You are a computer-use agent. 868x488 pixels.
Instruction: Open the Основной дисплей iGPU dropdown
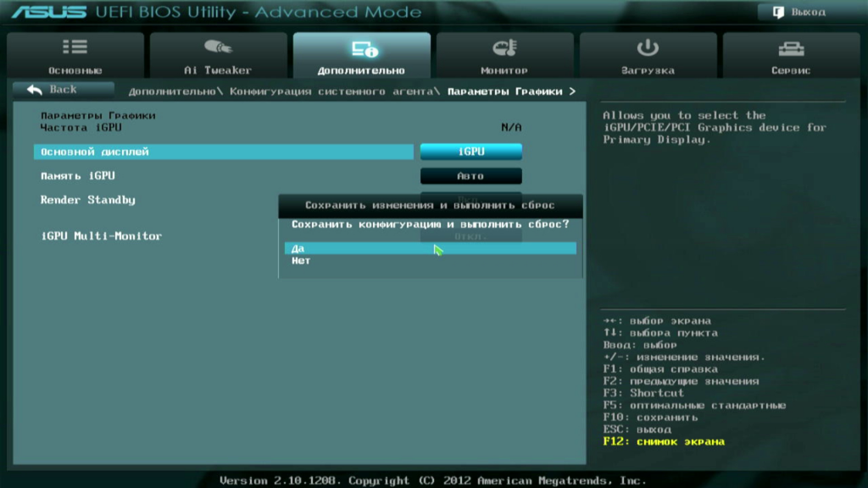click(x=471, y=152)
